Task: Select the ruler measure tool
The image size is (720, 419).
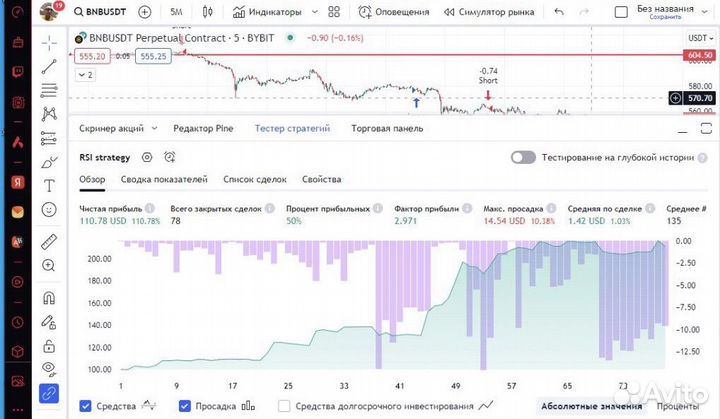Action: tap(49, 242)
